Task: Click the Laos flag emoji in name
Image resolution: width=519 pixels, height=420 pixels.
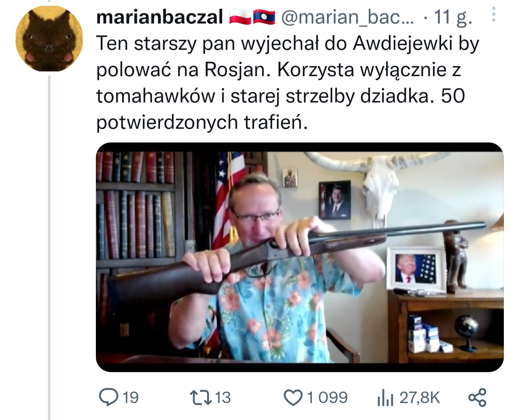Action: pos(264,17)
